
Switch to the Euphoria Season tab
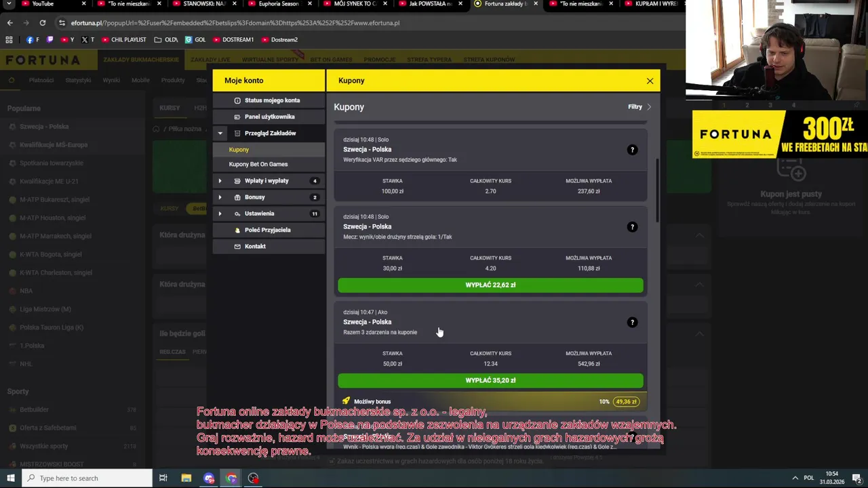(278, 4)
